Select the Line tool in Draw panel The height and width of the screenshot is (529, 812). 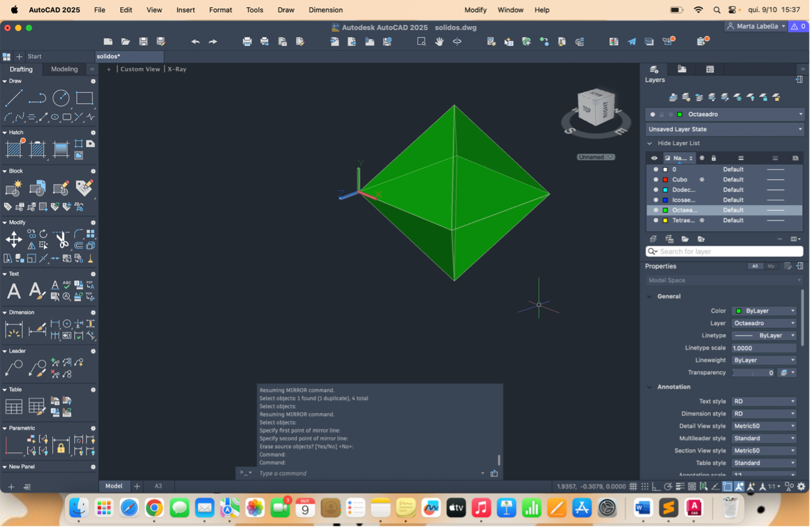(14, 98)
